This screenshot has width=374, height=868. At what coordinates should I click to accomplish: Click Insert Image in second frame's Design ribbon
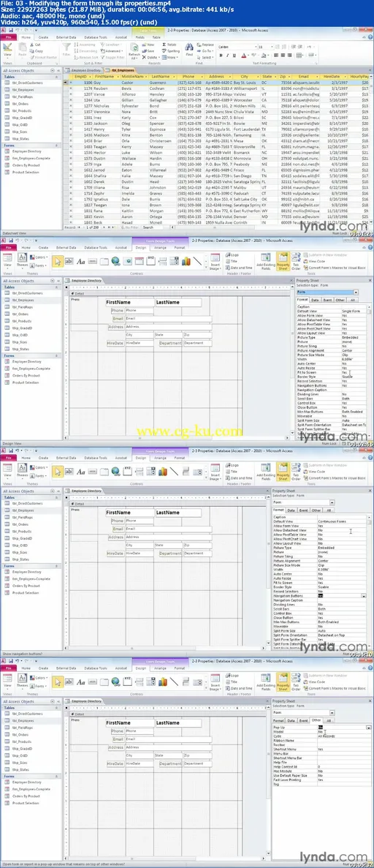(215, 263)
